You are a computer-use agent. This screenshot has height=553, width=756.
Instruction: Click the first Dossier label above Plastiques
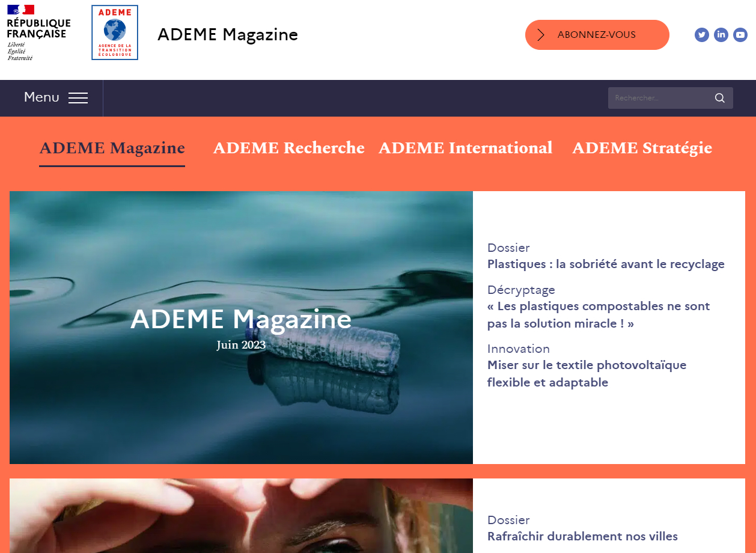[x=508, y=248]
